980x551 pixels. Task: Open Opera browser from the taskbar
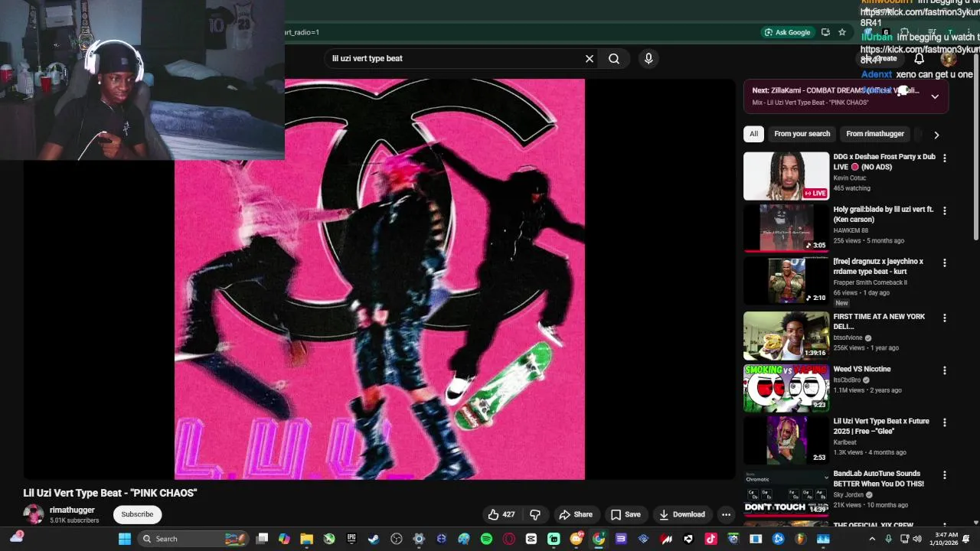[508, 539]
